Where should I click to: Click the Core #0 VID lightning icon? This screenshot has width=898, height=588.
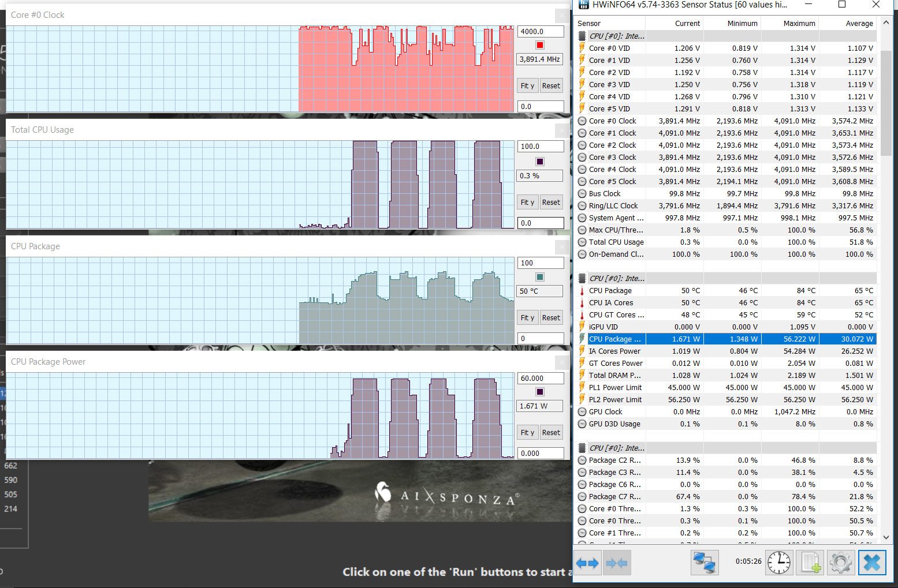[x=582, y=48]
